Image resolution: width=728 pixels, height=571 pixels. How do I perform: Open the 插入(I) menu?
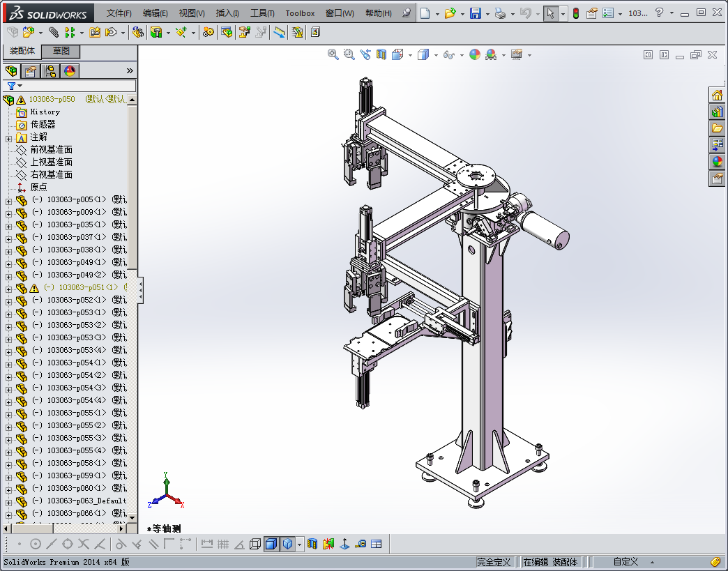[x=227, y=13]
